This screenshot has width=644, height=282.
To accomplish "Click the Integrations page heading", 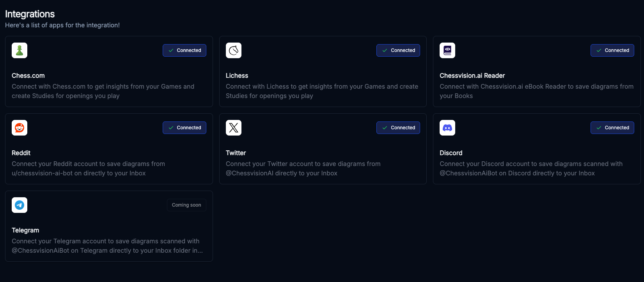I will (x=30, y=14).
